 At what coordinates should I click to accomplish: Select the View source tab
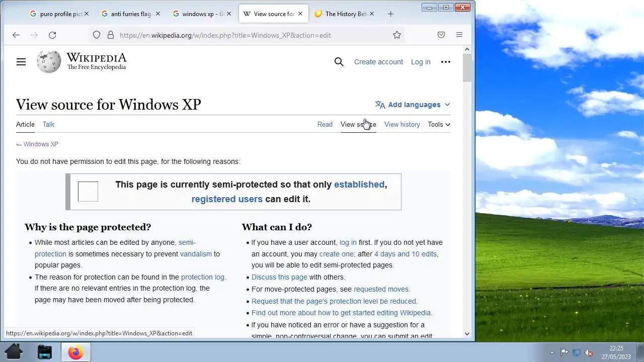pos(358,124)
